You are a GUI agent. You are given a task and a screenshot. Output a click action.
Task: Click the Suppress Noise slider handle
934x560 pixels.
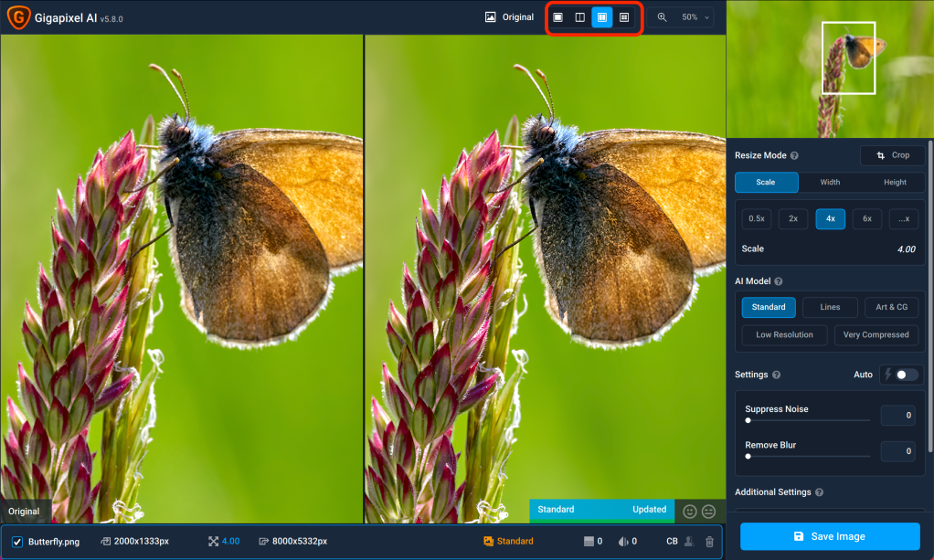(x=748, y=420)
